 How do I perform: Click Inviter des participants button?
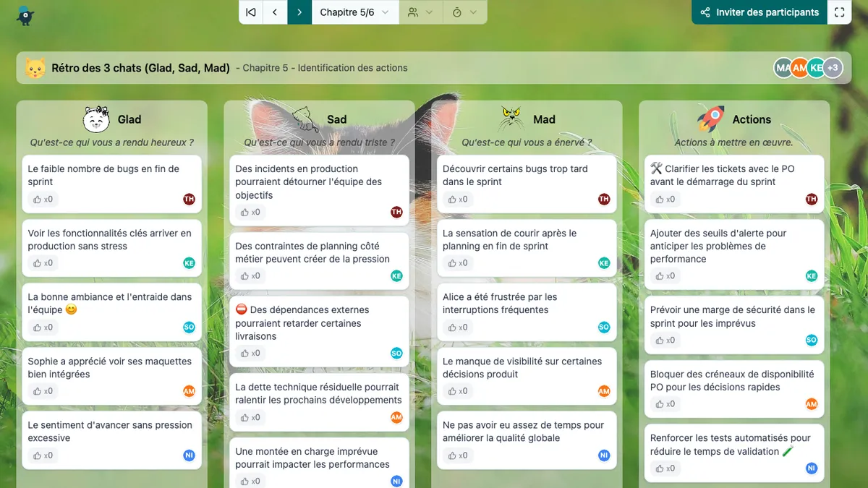[x=759, y=12]
